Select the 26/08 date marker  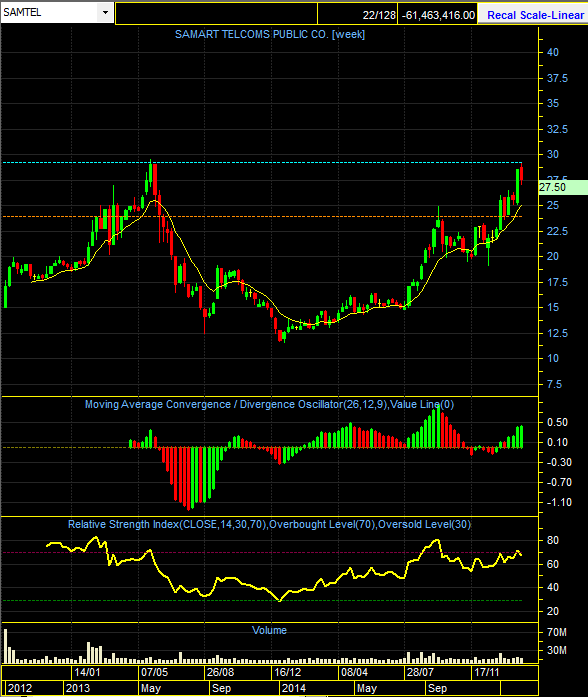click(x=220, y=672)
